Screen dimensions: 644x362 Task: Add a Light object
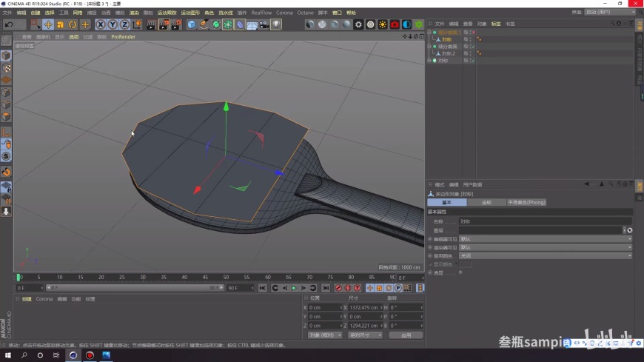(x=276, y=24)
